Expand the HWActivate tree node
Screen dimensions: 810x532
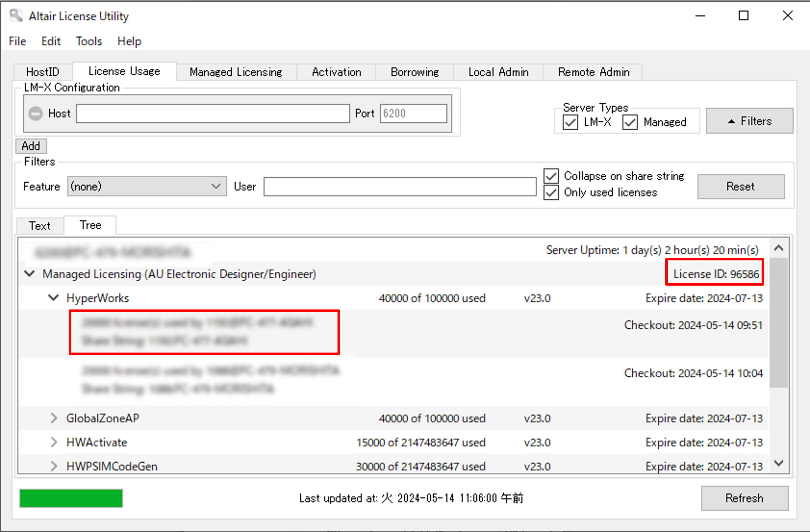pos(53,442)
